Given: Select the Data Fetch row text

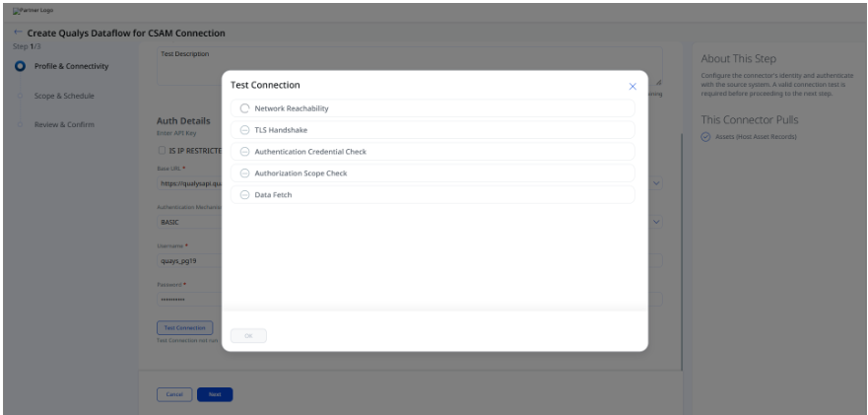Looking at the screenshot, I should click(x=273, y=195).
